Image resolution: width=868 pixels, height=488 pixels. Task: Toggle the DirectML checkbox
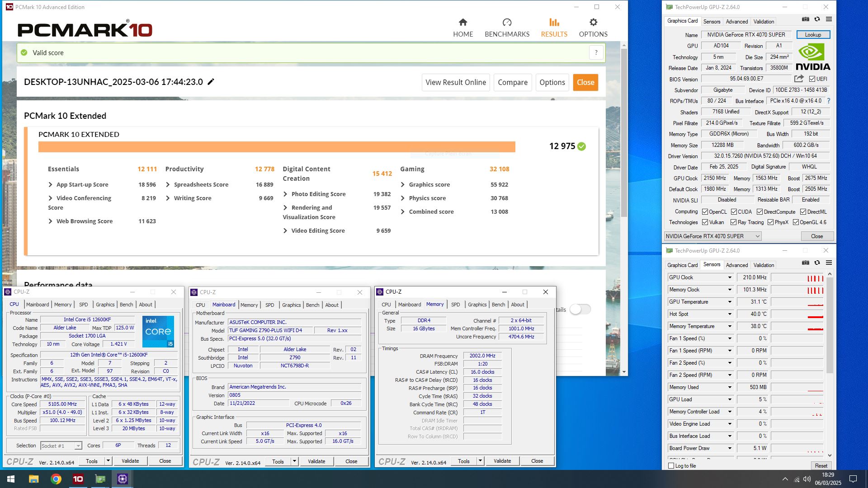point(803,212)
